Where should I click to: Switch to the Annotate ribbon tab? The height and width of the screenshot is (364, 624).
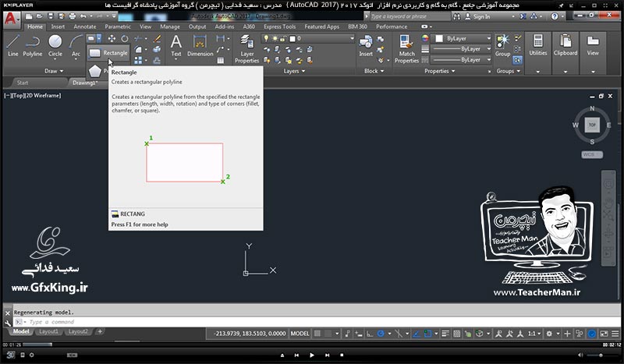pyautogui.click(x=85, y=27)
